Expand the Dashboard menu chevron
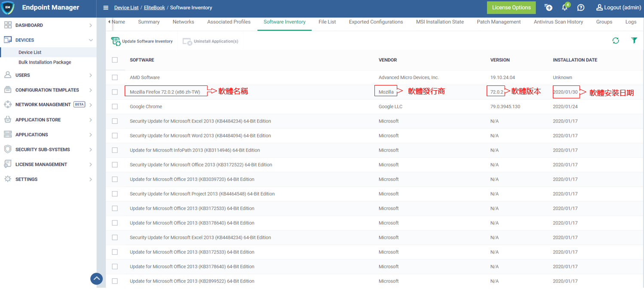Screen dimensions: 644x289 click(x=91, y=25)
